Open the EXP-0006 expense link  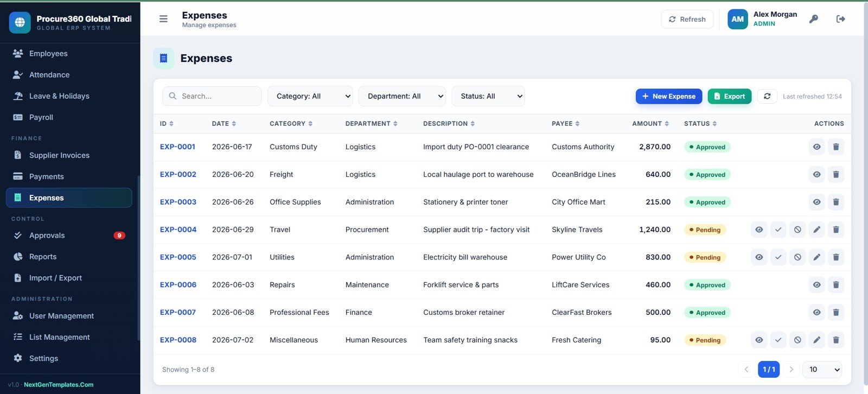click(178, 285)
